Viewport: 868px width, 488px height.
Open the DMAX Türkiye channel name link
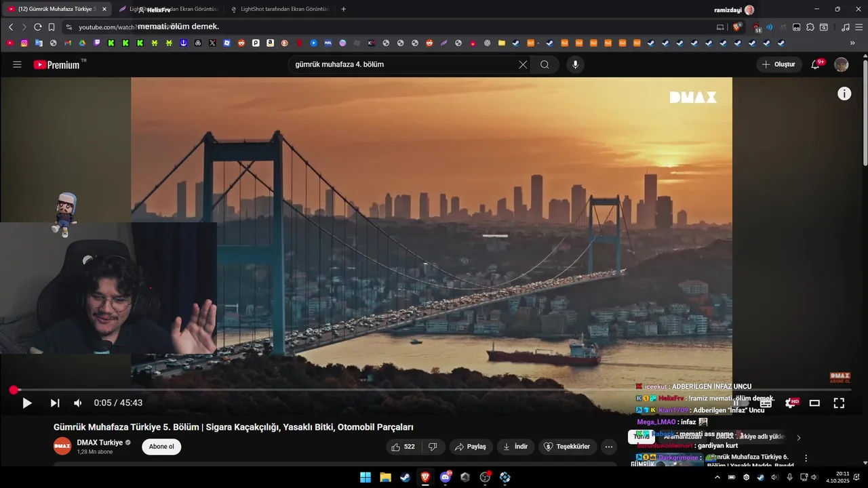point(100,443)
